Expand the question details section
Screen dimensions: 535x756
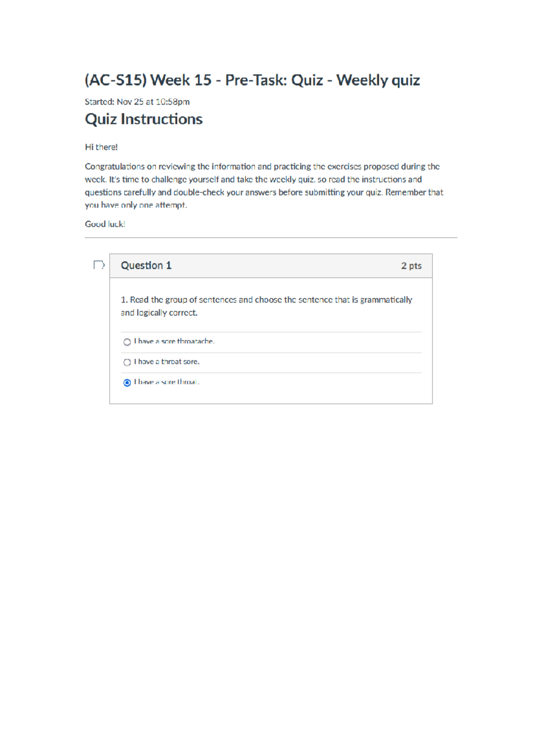(x=271, y=265)
